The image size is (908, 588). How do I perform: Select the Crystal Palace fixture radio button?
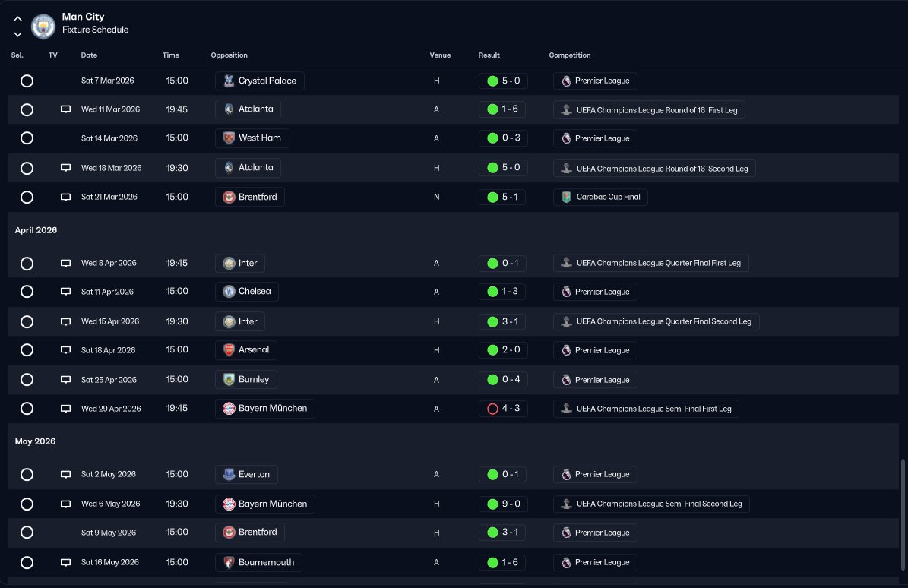point(27,81)
